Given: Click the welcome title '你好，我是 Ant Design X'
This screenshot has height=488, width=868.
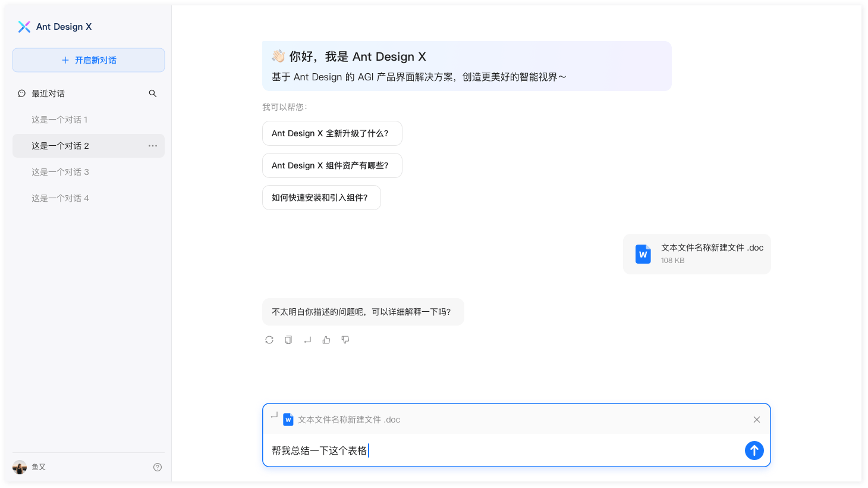Looking at the screenshot, I should 358,57.
